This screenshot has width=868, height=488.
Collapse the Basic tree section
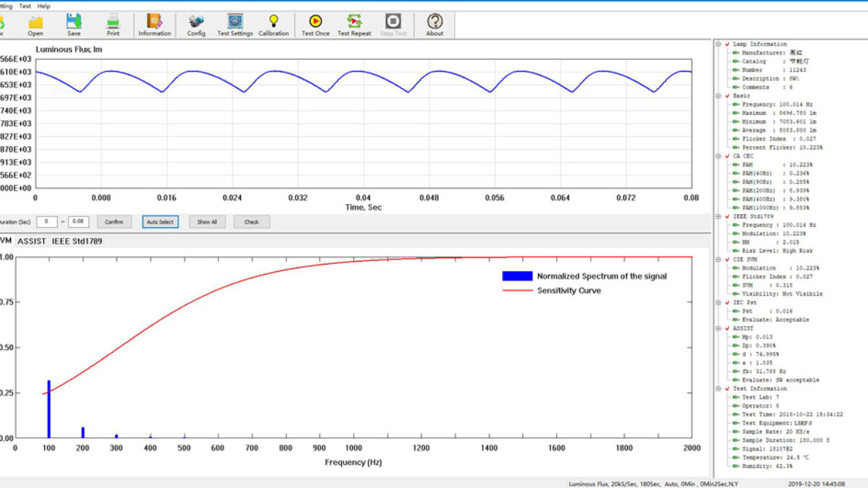click(x=719, y=96)
